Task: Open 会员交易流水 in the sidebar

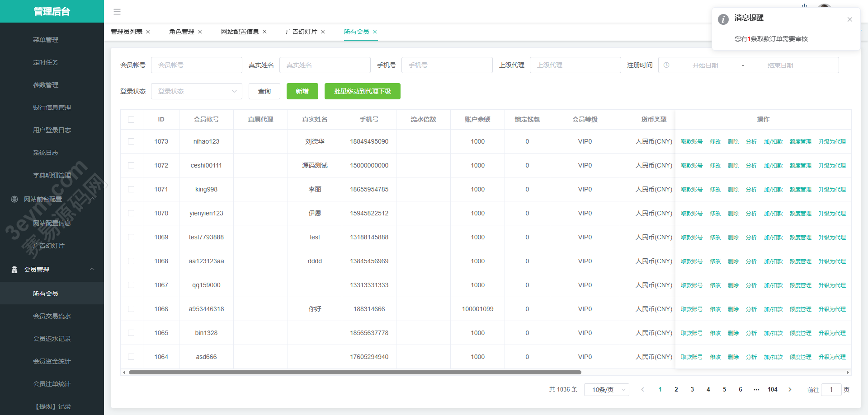Action: pyautogui.click(x=52, y=316)
